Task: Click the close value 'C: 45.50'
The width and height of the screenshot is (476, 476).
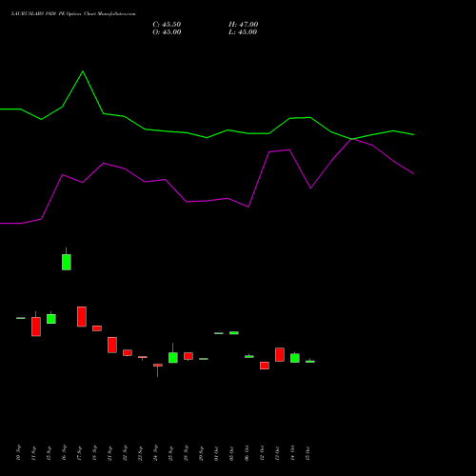Action: click(x=167, y=25)
